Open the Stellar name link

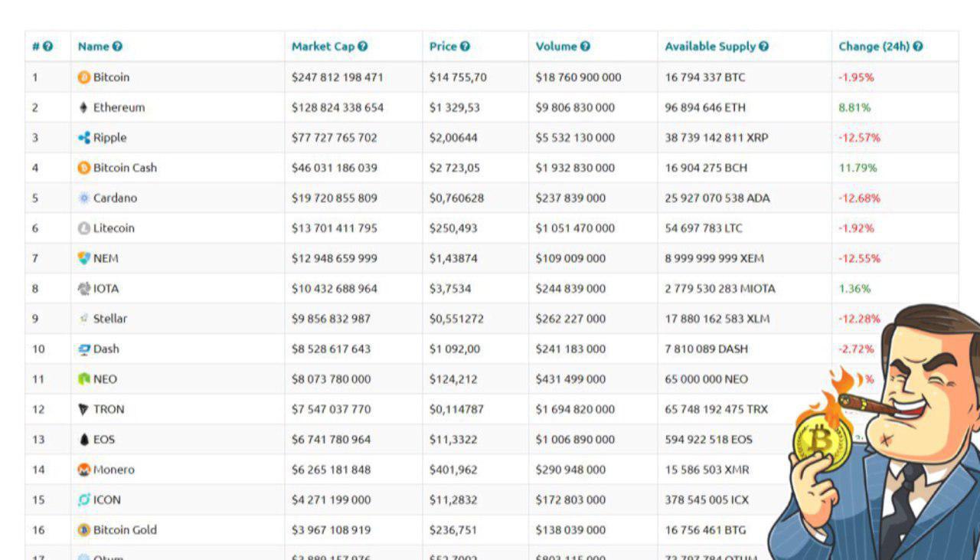click(110, 319)
